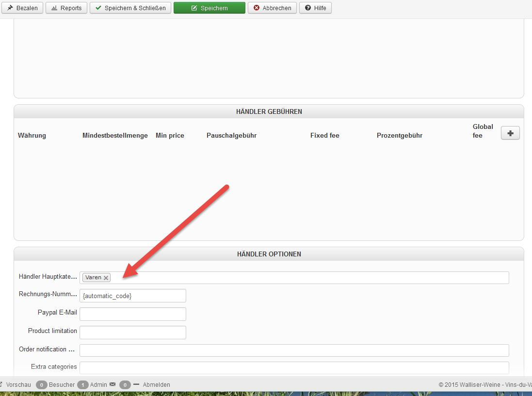Image resolution: width=532 pixels, height=396 pixels.
Task: Click the Fixed fee column header
Action: click(x=325, y=135)
